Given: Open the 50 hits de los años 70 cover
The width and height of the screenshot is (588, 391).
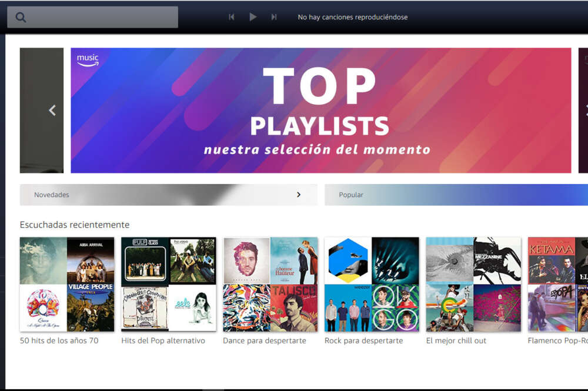Looking at the screenshot, I should click(x=67, y=284).
